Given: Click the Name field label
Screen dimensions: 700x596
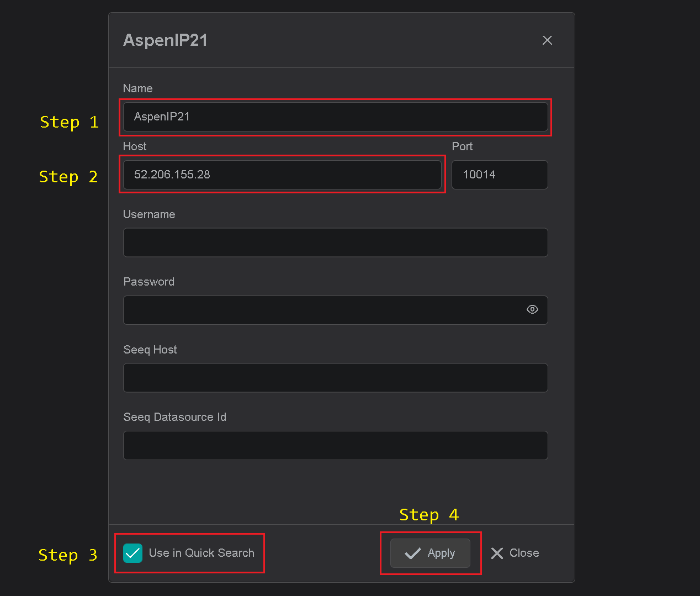Looking at the screenshot, I should 137,88.
